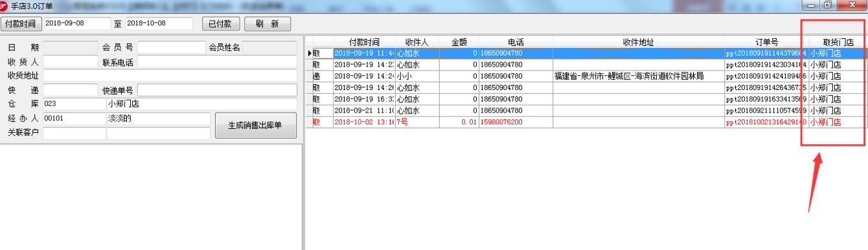The image size is (868, 250).
Task: Click address cell 福建省-泉州市-鲤城区-海滨街道软件园林局
Action: click(638, 76)
